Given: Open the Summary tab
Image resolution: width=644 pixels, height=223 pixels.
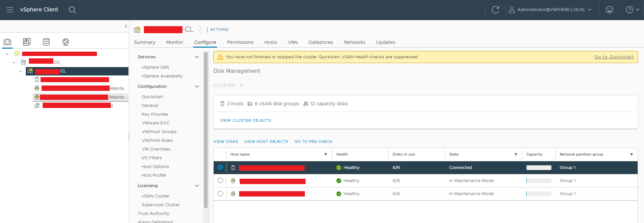Looking at the screenshot, I should [145, 42].
